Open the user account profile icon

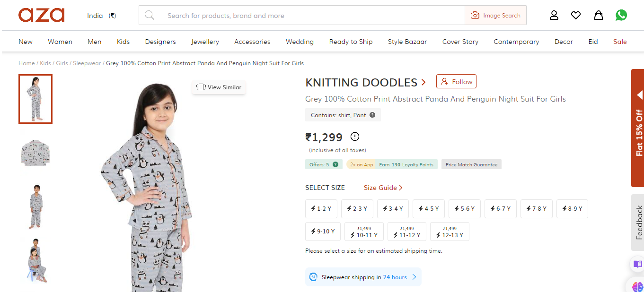point(554,16)
